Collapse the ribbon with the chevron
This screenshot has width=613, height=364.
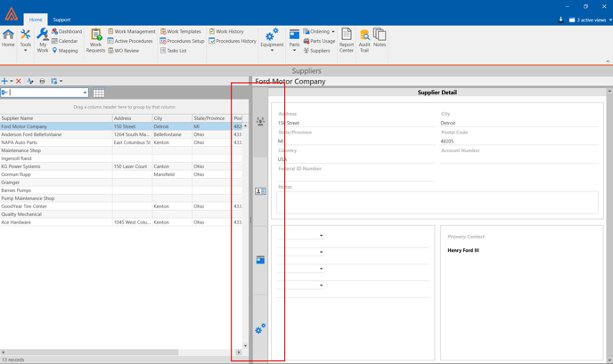click(x=608, y=61)
